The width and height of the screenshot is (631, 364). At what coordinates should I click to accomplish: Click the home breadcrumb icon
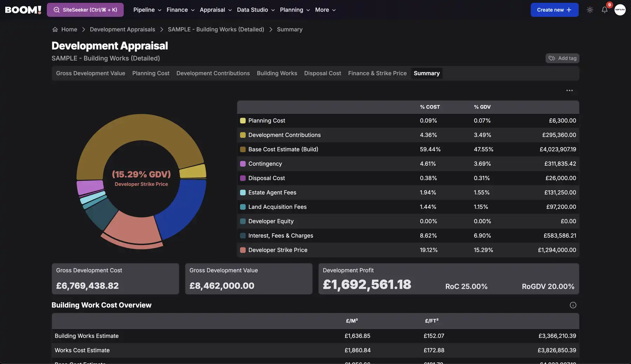tap(55, 29)
